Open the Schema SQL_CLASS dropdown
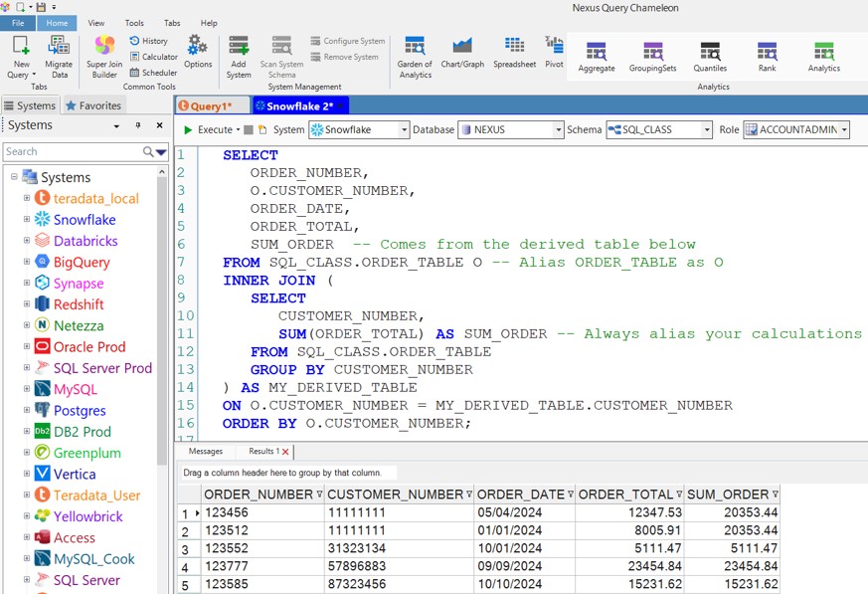Viewport: 868px width, 594px height. click(707, 130)
